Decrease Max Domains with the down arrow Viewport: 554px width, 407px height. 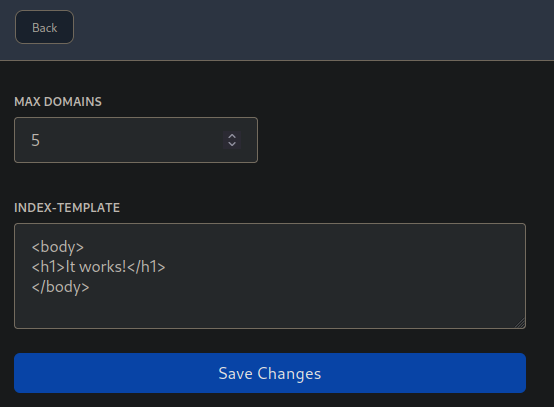click(x=232, y=144)
